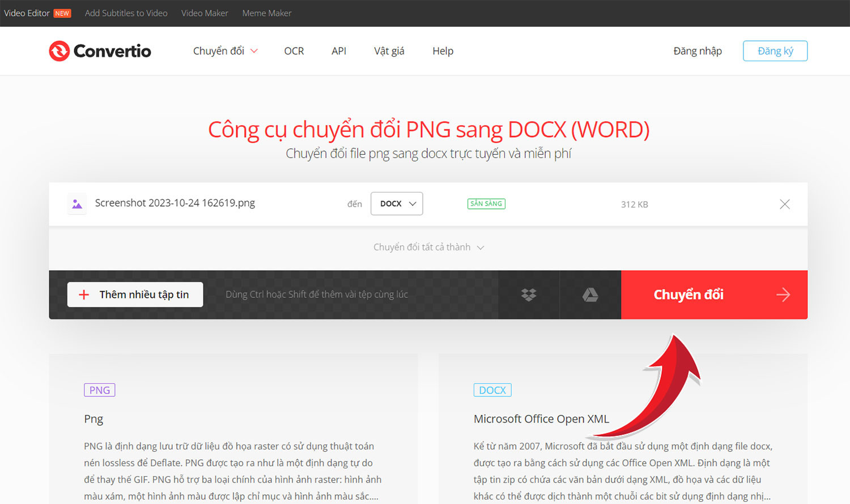Open the API menu item
The height and width of the screenshot is (504, 850).
(339, 51)
